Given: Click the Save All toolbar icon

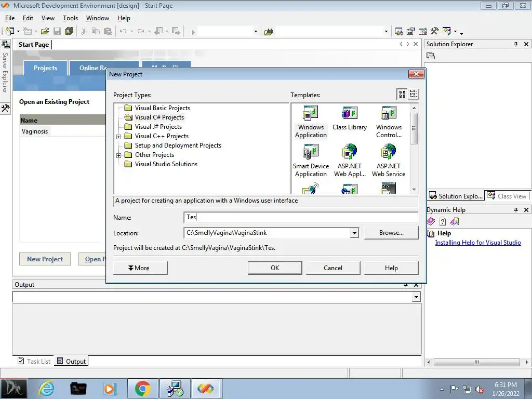Looking at the screenshot, I should 69,32.
